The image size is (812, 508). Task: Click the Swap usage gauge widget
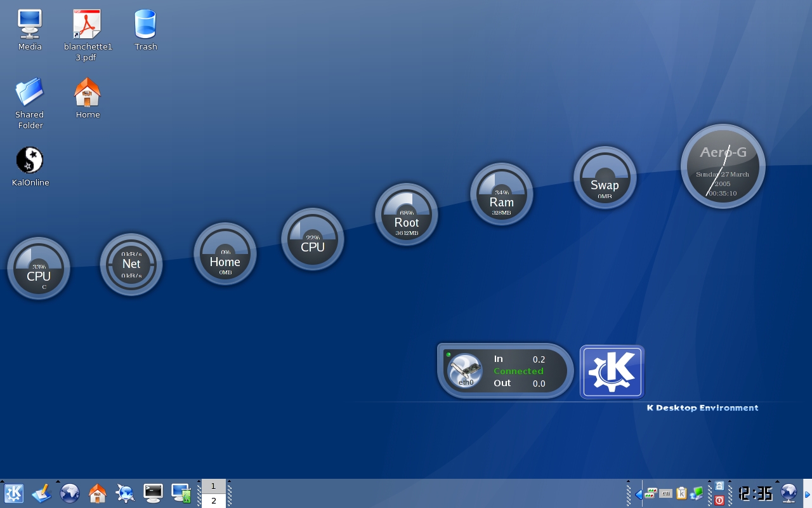coord(605,178)
